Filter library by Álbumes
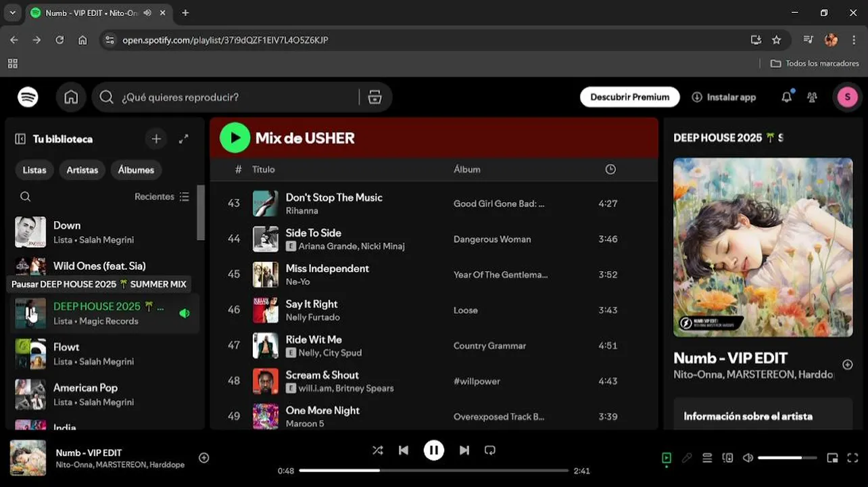Screen dimensions: 868x487 (136, 170)
